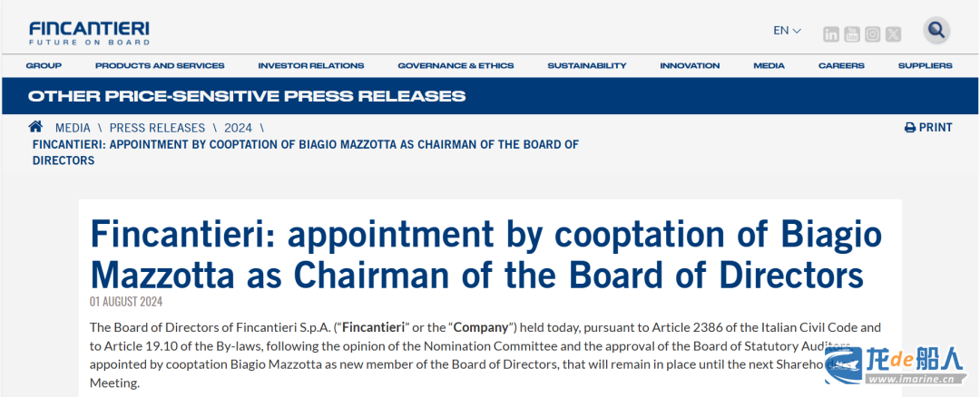Click the printer icon next to PRINT
This screenshot has width=980, height=397.
910,128
